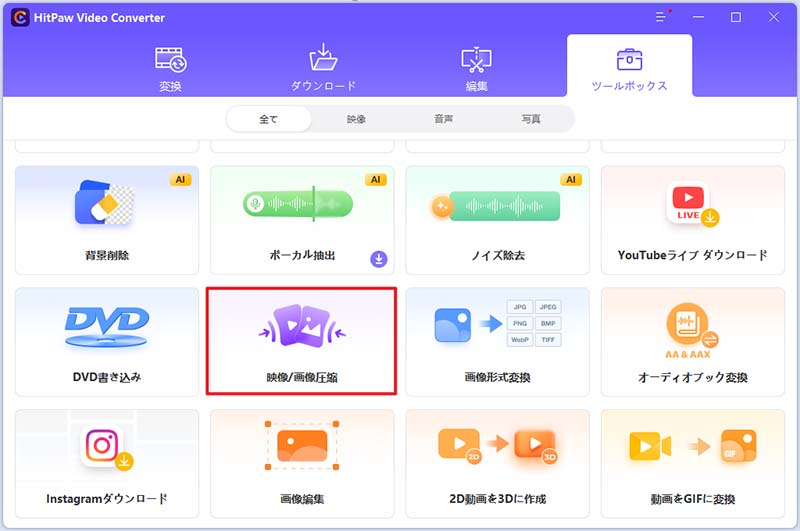Viewport: 800px width, 531px height.
Task: Open the 変換 (Convert) tab
Action: point(170,68)
